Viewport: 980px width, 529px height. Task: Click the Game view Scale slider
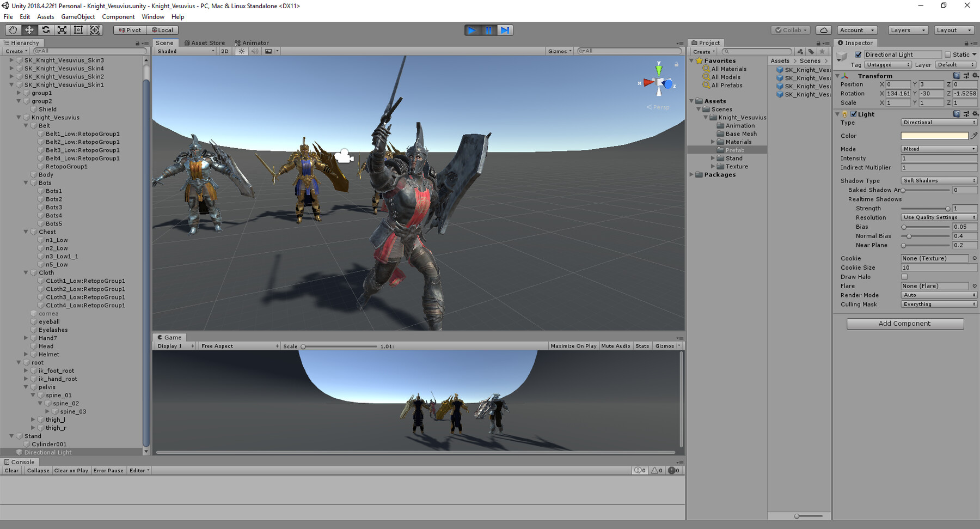[340, 346]
